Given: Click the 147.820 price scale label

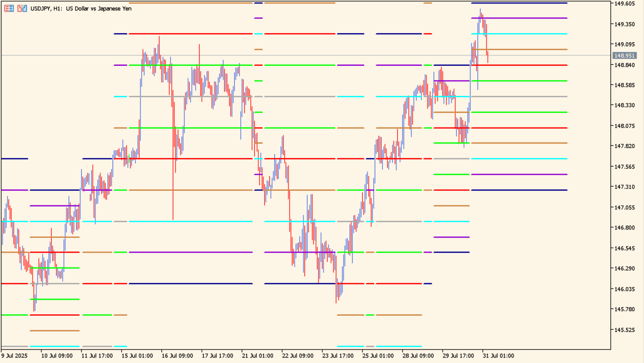Looking at the screenshot, I should tap(624, 146).
